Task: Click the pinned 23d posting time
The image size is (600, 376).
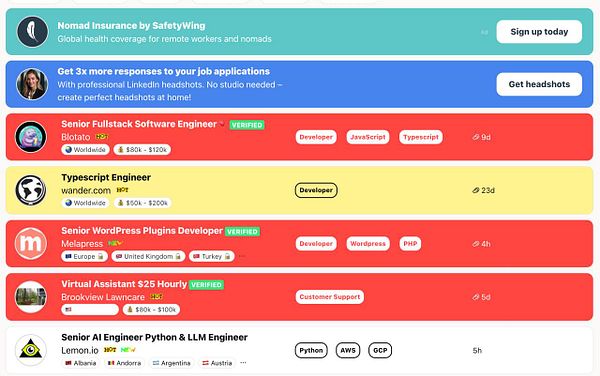Action: click(x=483, y=190)
